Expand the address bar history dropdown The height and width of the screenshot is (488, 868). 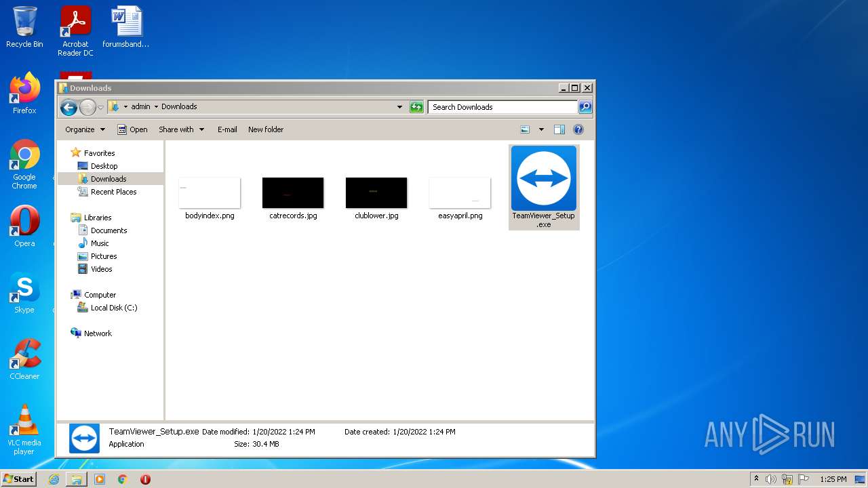[399, 107]
